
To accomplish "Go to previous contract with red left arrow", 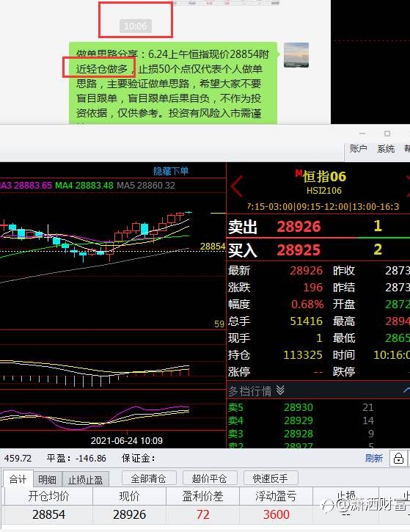I will click(237, 186).
